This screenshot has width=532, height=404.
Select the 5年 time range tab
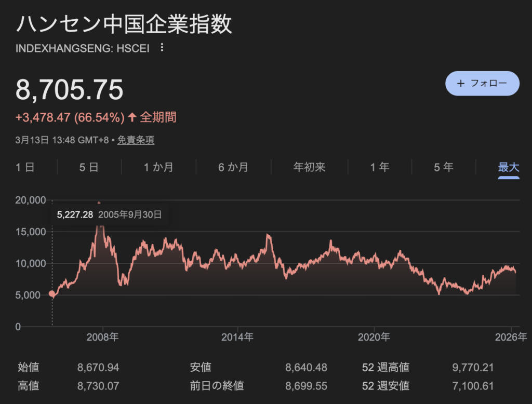(443, 167)
